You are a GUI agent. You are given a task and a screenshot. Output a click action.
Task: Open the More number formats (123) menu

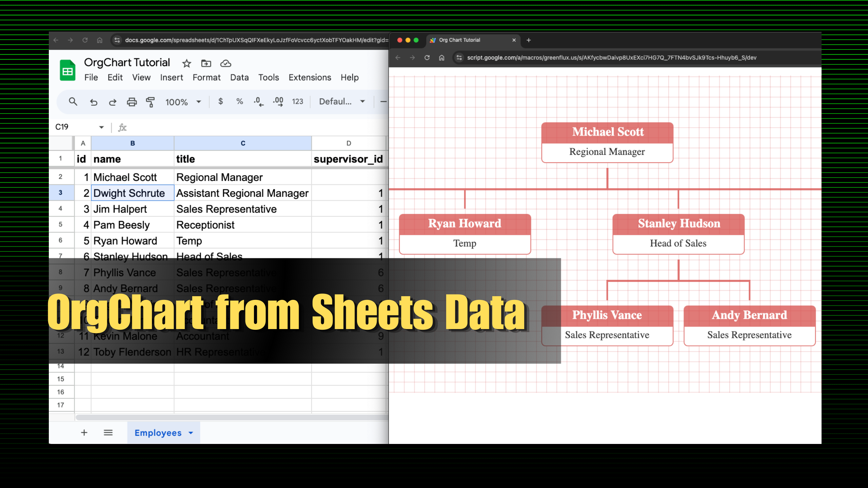297,101
